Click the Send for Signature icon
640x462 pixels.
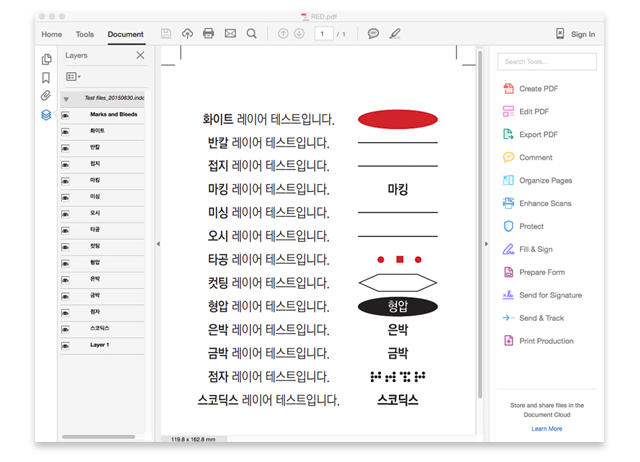508,295
